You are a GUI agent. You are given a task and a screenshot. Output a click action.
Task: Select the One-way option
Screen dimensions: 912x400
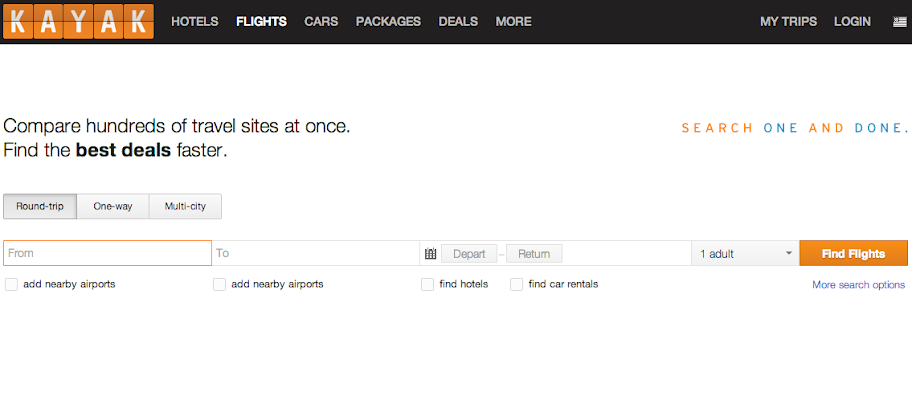[113, 206]
